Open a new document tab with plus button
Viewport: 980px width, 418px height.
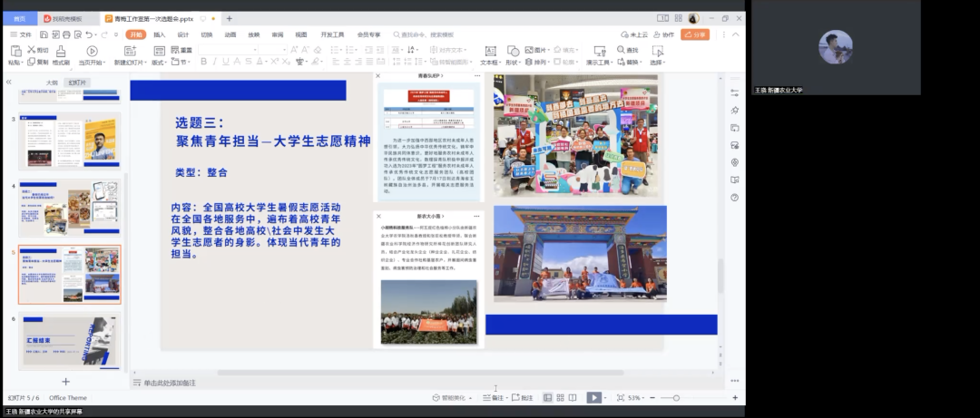[230, 19]
